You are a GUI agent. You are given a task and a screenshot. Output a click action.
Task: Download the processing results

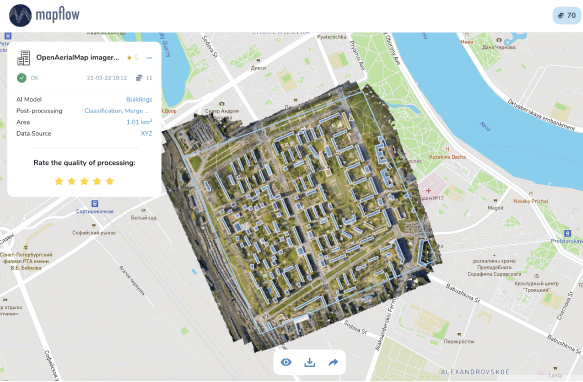[310, 362]
